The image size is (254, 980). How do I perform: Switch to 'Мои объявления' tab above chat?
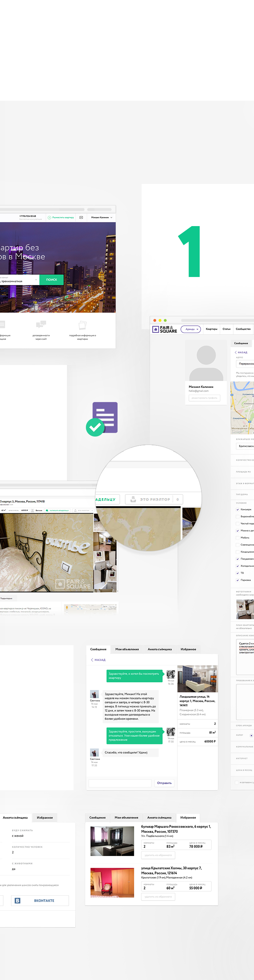pos(127,650)
